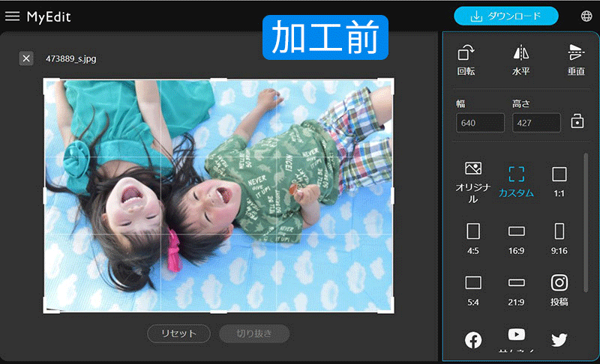Click the top-right crop corner handle
The height and width of the screenshot is (364, 600).
tap(391, 82)
